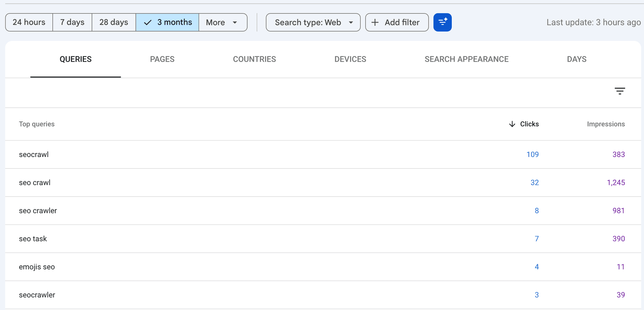Click the Top queries column header
The height and width of the screenshot is (310, 644).
click(x=37, y=124)
